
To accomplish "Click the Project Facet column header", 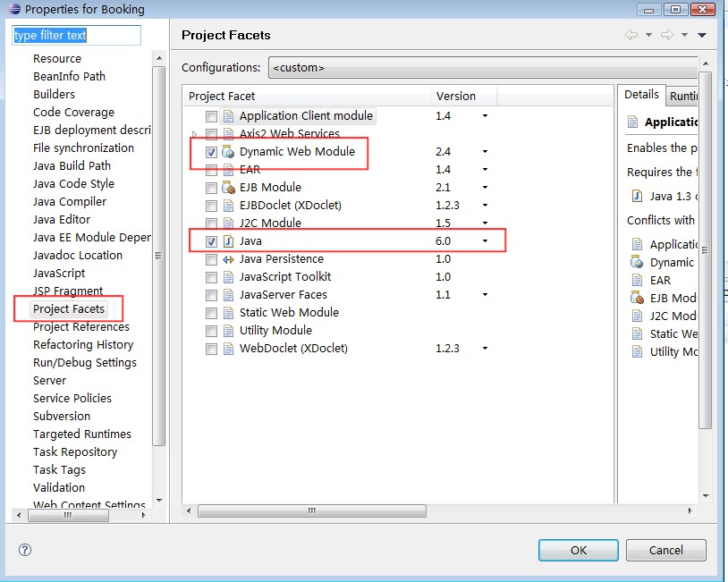I will click(x=307, y=96).
